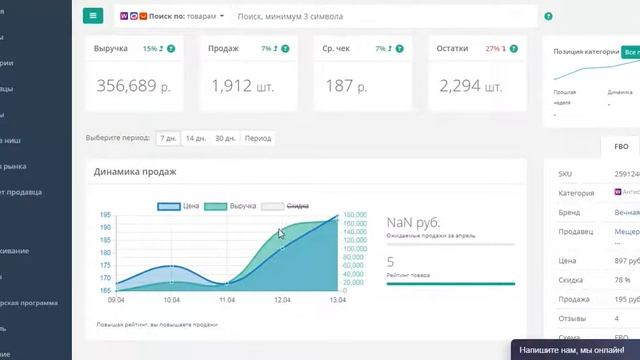Click the Рейтинг товара green progress bar
The width and height of the screenshot is (640, 360).
click(x=451, y=284)
